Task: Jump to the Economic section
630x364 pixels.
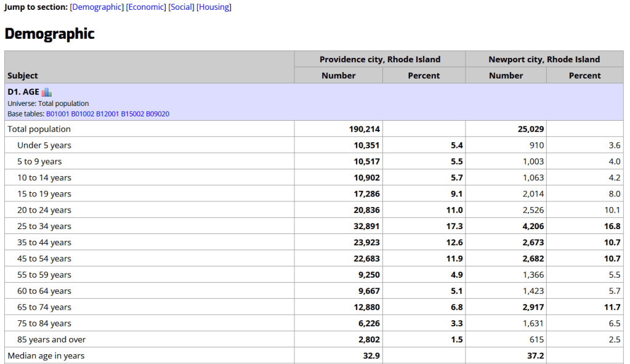Action: 146,7
